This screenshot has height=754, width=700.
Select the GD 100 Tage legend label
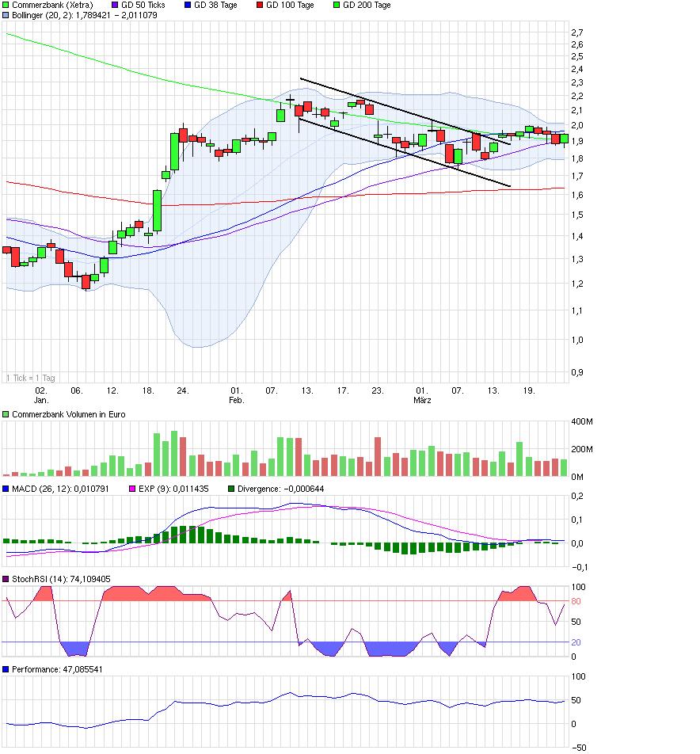(x=290, y=6)
